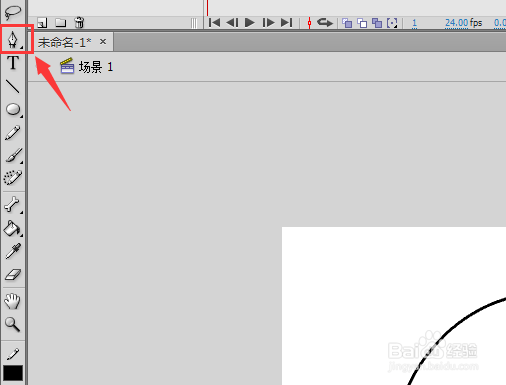Image resolution: width=506 pixels, height=385 pixels.
Task: Select the Pen tool
Action: (13, 40)
